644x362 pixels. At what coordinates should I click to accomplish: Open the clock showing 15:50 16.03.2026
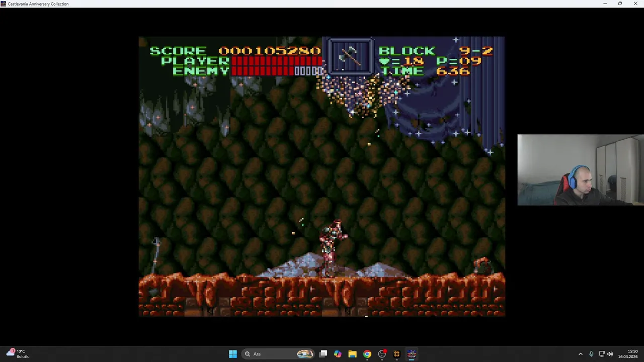628,354
